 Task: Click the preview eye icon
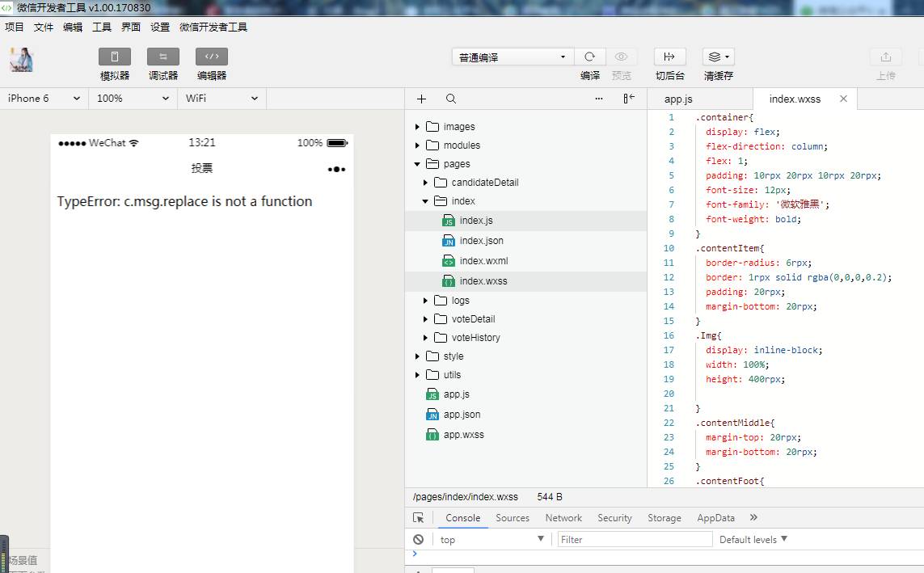(621, 57)
